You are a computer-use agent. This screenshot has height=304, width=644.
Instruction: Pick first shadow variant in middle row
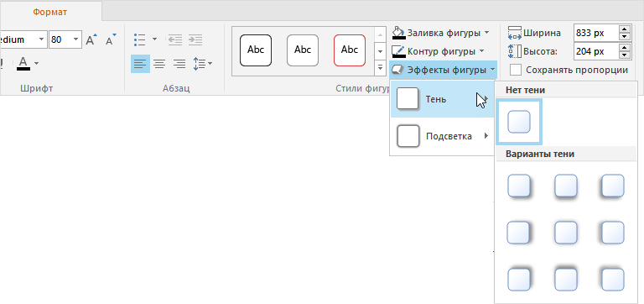pos(519,233)
